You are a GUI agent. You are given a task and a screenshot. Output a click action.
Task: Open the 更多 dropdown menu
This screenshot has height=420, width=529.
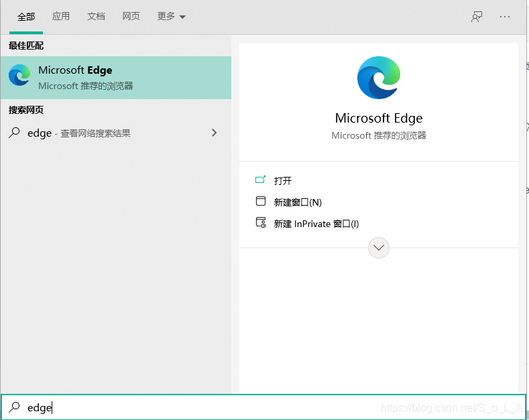(x=172, y=16)
